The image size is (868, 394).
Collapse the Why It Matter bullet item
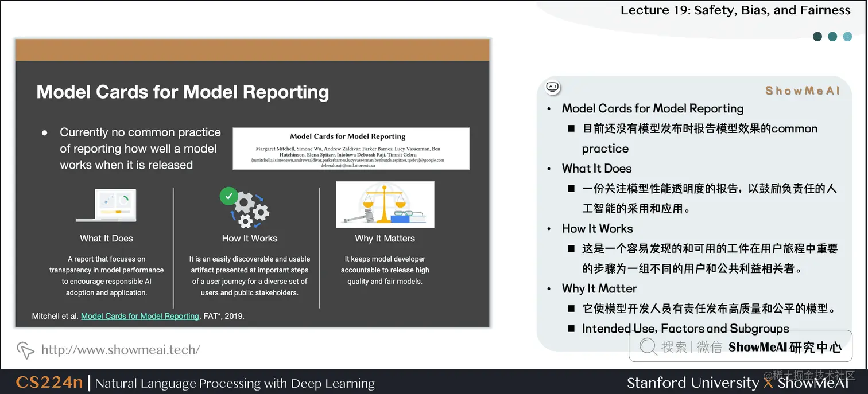(x=599, y=288)
